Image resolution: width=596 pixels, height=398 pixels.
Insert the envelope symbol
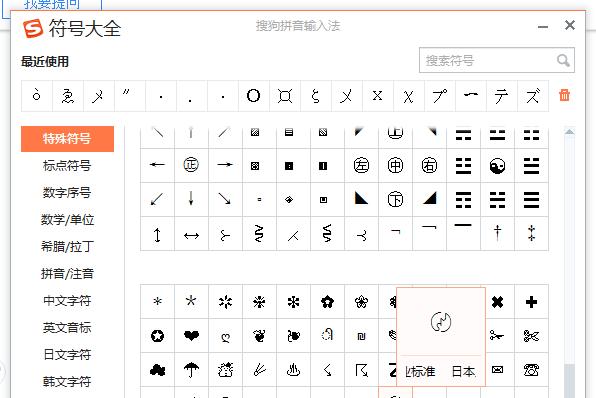[x=497, y=369]
